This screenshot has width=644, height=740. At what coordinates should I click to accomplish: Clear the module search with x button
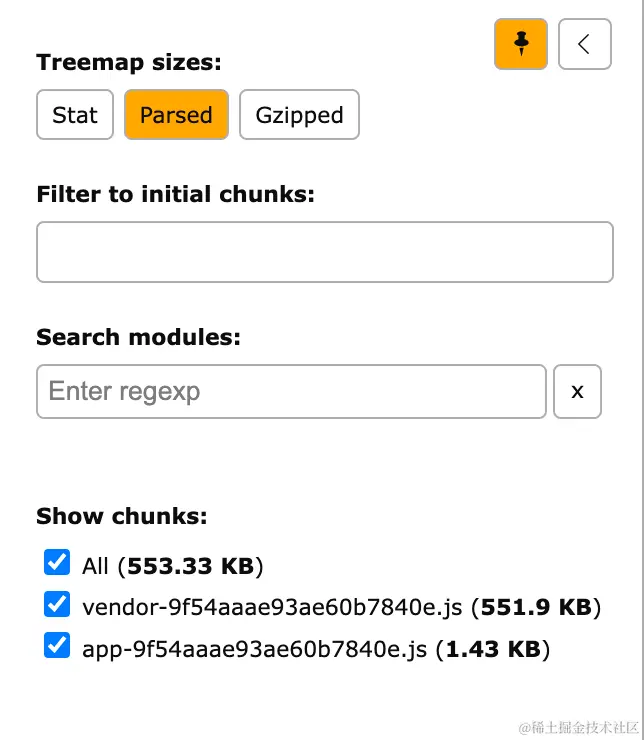pyautogui.click(x=577, y=391)
